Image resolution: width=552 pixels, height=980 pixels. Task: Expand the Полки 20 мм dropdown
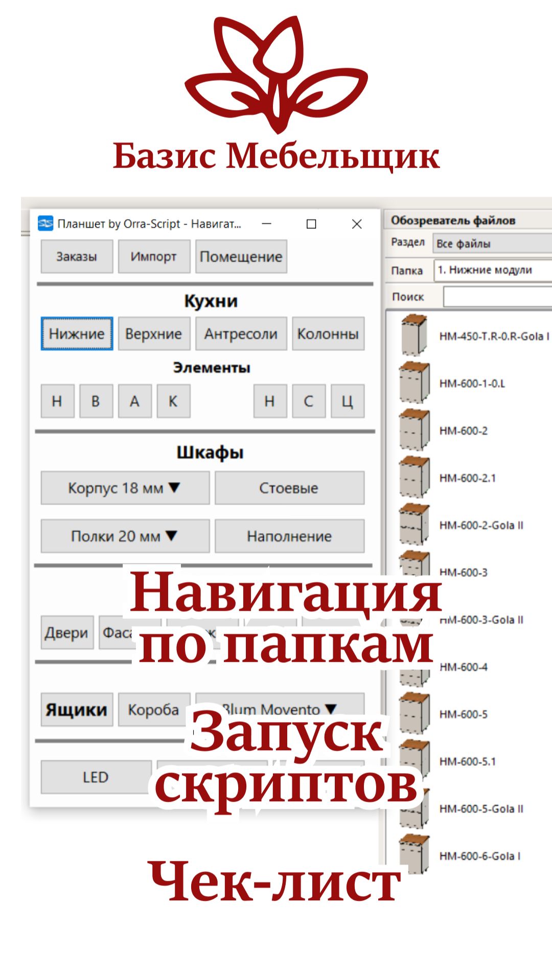[125, 536]
